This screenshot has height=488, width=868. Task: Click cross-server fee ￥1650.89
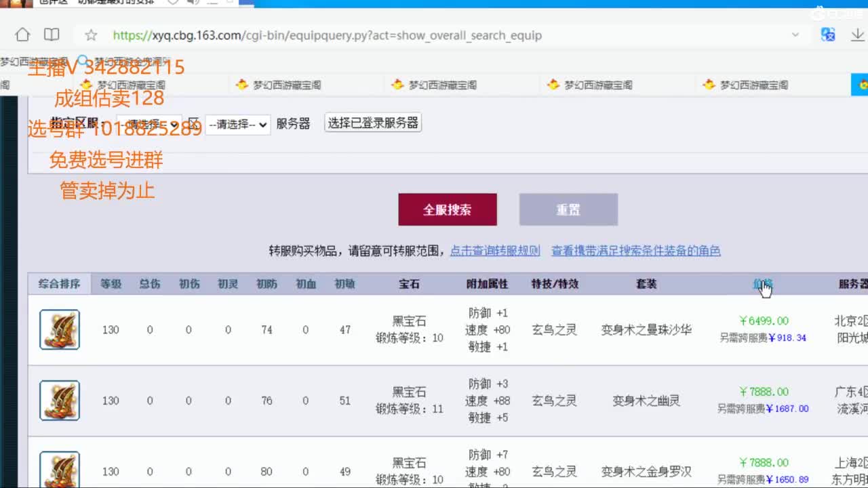787,479
